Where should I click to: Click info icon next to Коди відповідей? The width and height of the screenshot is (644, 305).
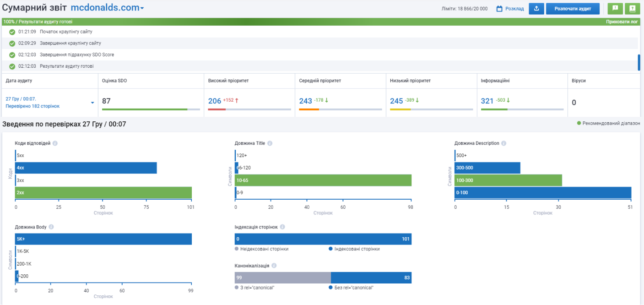pyautogui.click(x=55, y=143)
